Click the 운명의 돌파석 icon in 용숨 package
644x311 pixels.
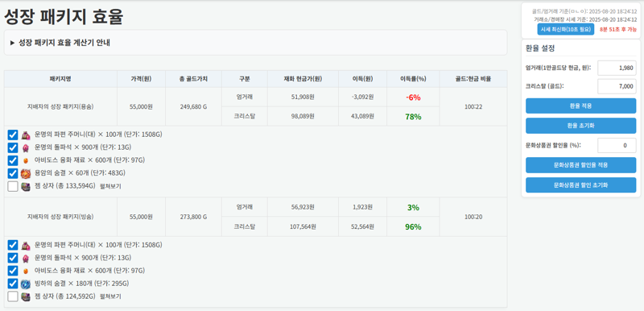(x=26, y=147)
